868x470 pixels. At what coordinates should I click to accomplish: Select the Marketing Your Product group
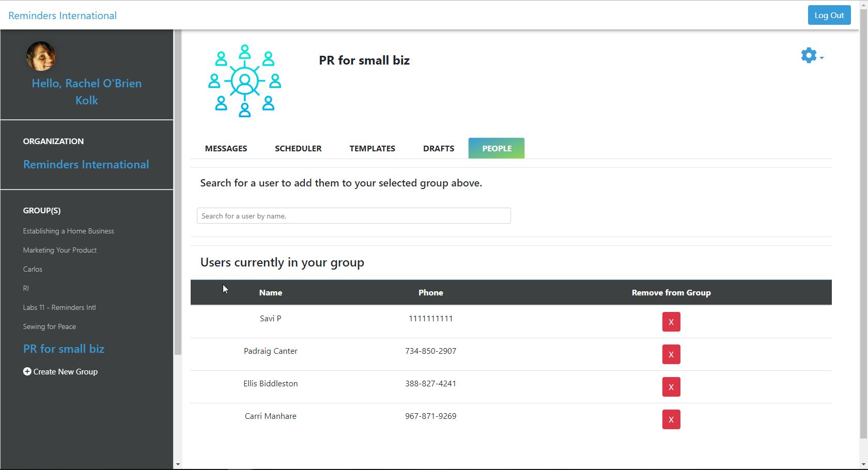[59, 250]
